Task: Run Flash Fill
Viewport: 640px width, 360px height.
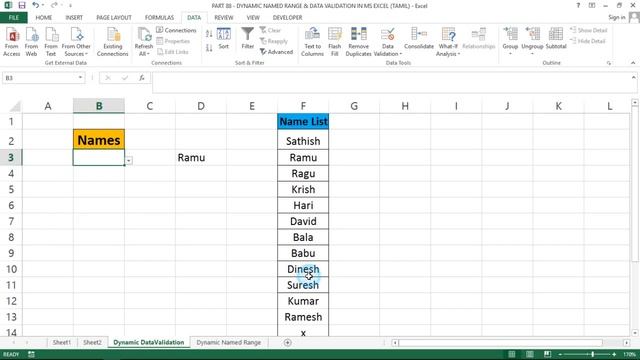Action: coord(335,42)
